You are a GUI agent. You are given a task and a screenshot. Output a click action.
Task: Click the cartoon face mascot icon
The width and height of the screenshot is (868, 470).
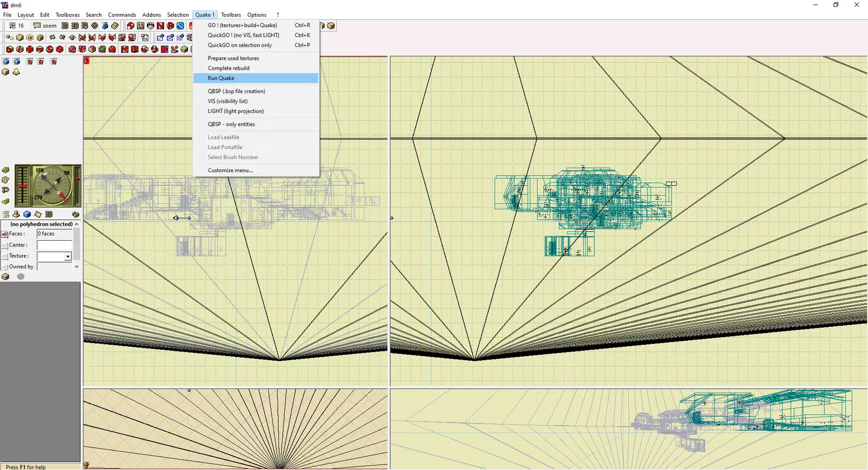(150, 25)
